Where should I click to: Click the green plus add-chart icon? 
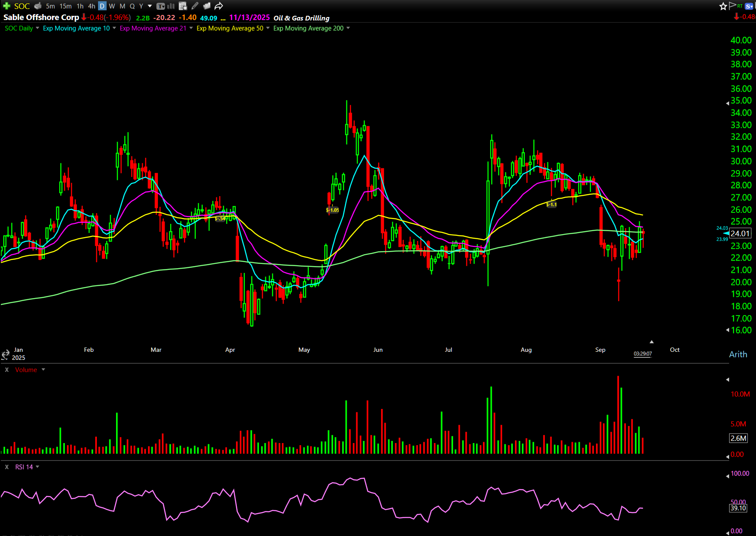[x=6, y=6]
